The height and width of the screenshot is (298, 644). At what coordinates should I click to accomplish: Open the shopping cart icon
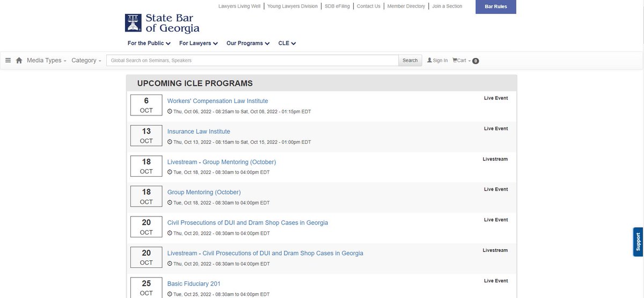pyautogui.click(x=455, y=60)
